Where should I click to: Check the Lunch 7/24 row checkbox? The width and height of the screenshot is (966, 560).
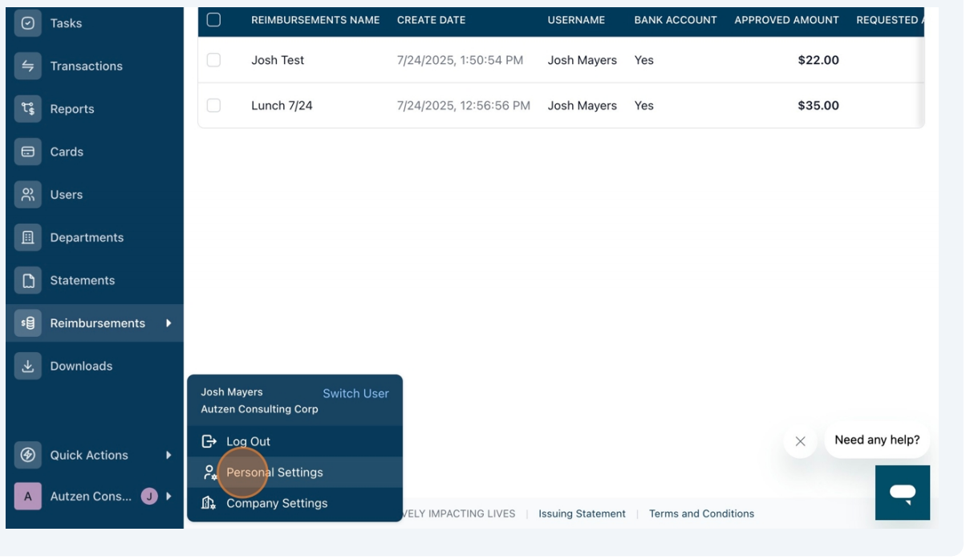[213, 105]
